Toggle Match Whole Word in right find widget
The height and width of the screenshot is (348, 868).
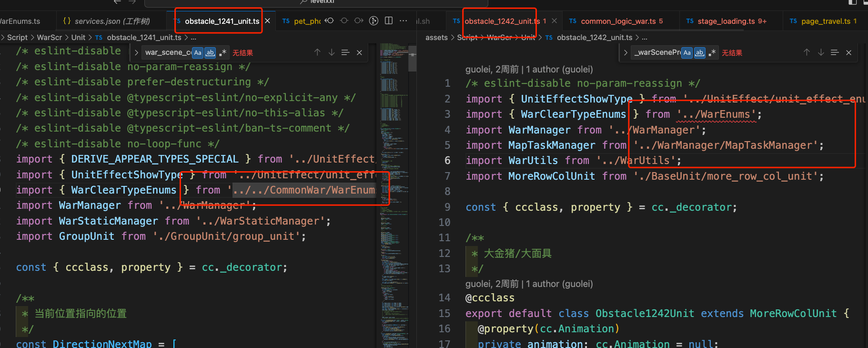[x=699, y=52]
